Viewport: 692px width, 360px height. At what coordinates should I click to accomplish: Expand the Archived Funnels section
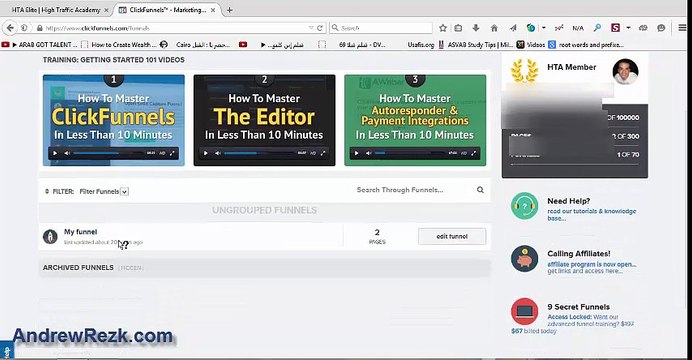pyautogui.click(x=78, y=267)
